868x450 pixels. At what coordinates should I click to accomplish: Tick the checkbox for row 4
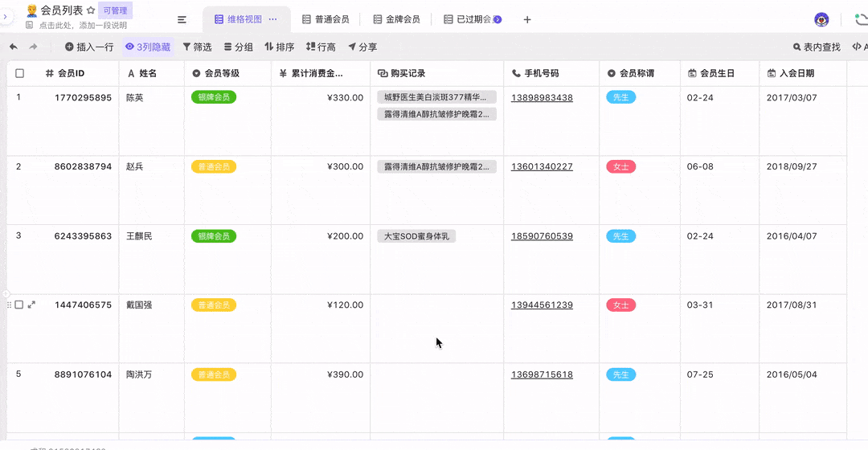tap(19, 305)
